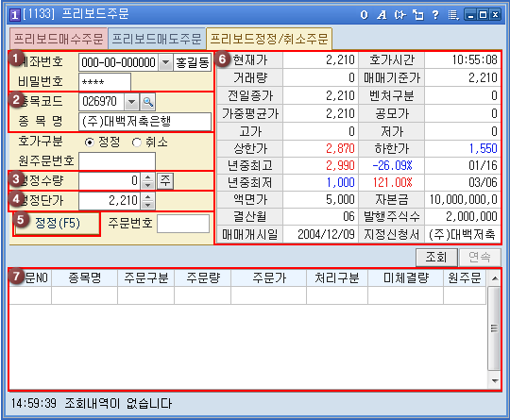
Task: Toggle the 주 unit button beside quantity
Action: (165, 180)
